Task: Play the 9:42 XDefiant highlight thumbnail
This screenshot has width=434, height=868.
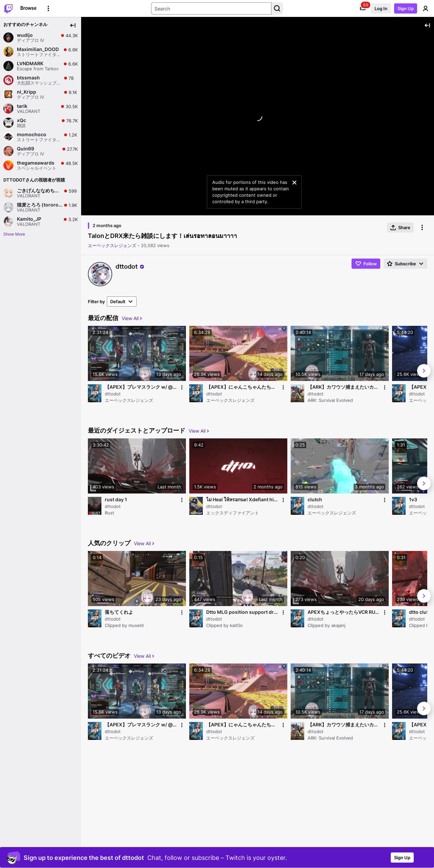Action: pos(238,466)
